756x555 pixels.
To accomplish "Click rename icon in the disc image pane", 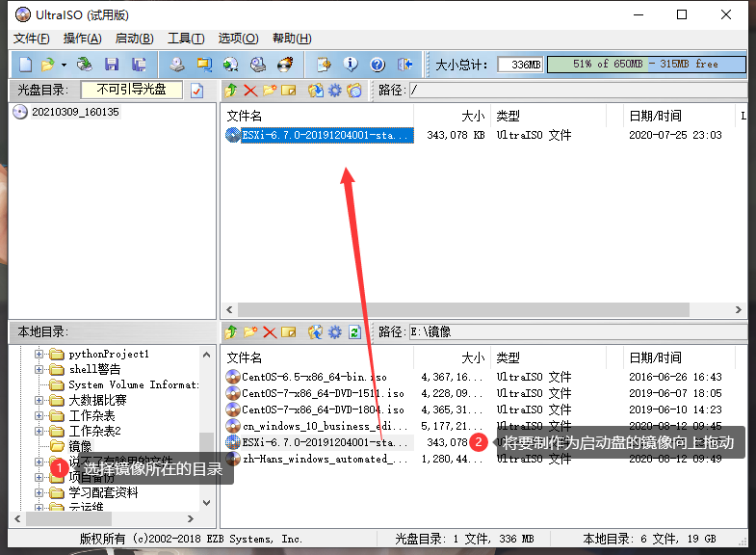I will coord(288,91).
